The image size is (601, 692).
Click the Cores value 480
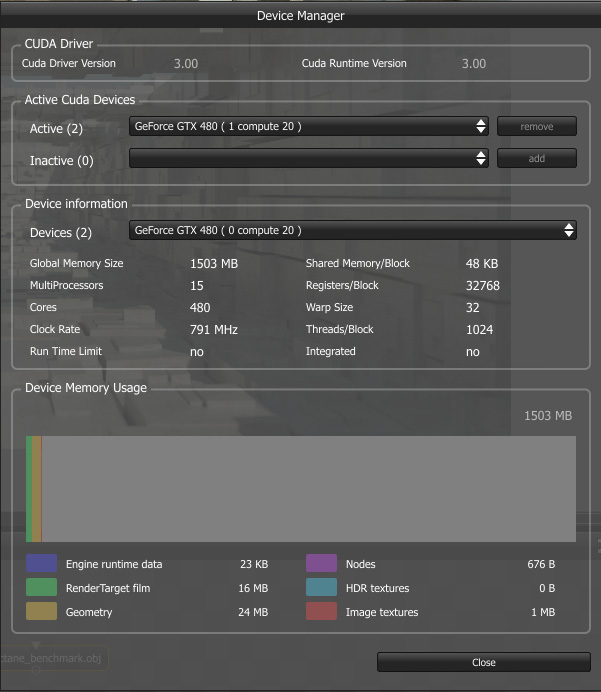[x=200, y=308]
